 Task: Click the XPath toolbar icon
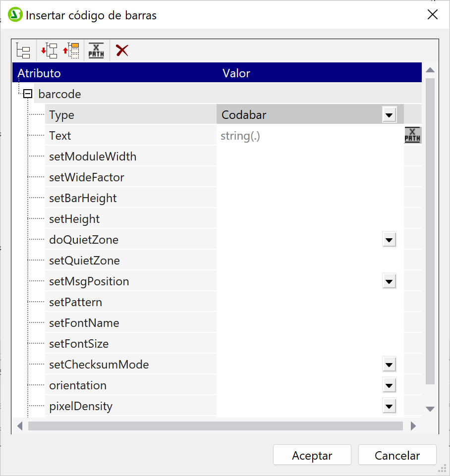click(x=96, y=51)
